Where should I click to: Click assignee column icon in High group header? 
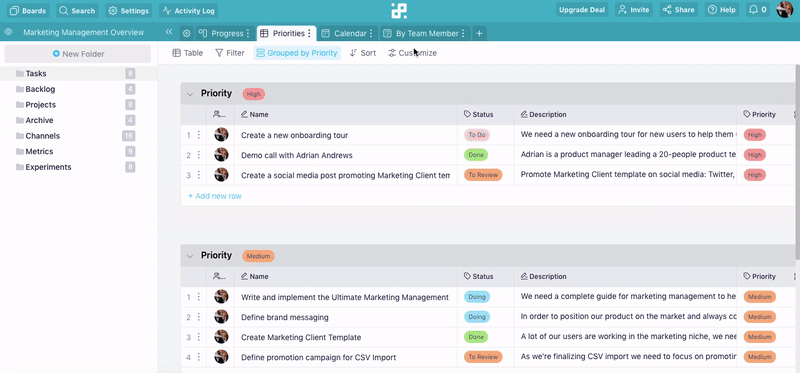point(219,115)
